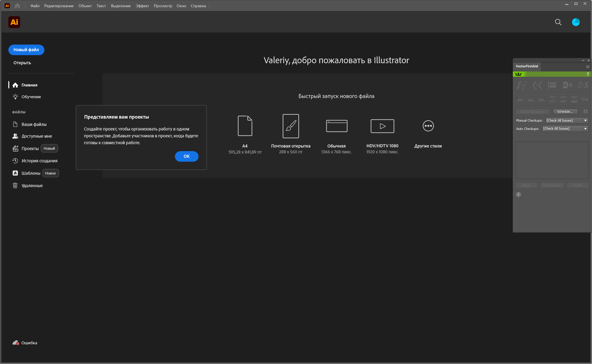Expand the Auto Checkups dropdown
Screen dimensions: 592x364
(585, 129)
